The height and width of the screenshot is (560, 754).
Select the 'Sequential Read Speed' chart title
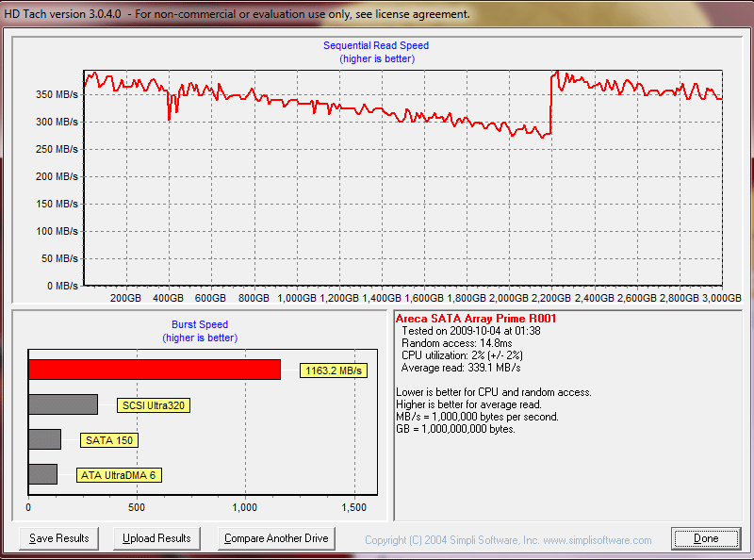point(376,45)
